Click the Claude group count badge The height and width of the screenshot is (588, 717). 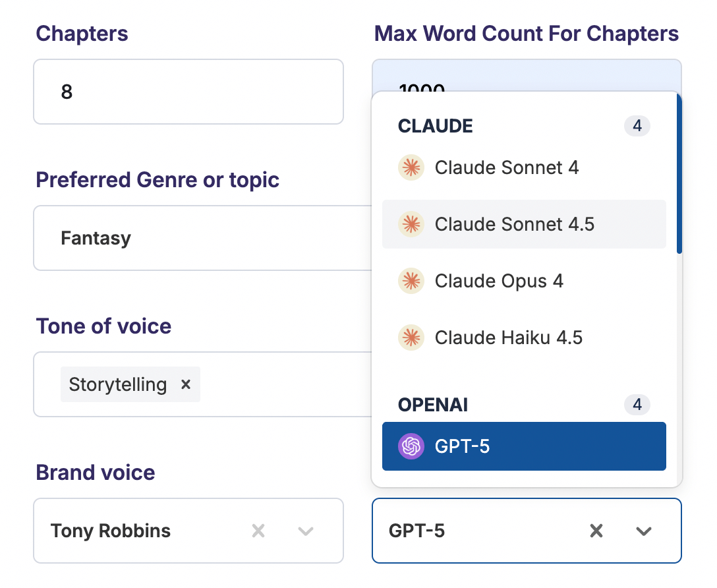click(x=637, y=126)
